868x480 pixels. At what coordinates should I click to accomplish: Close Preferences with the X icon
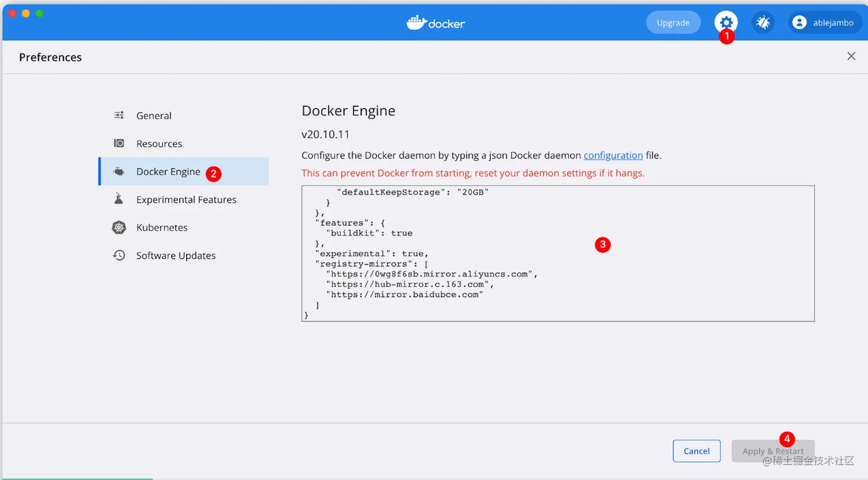pyautogui.click(x=851, y=56)
